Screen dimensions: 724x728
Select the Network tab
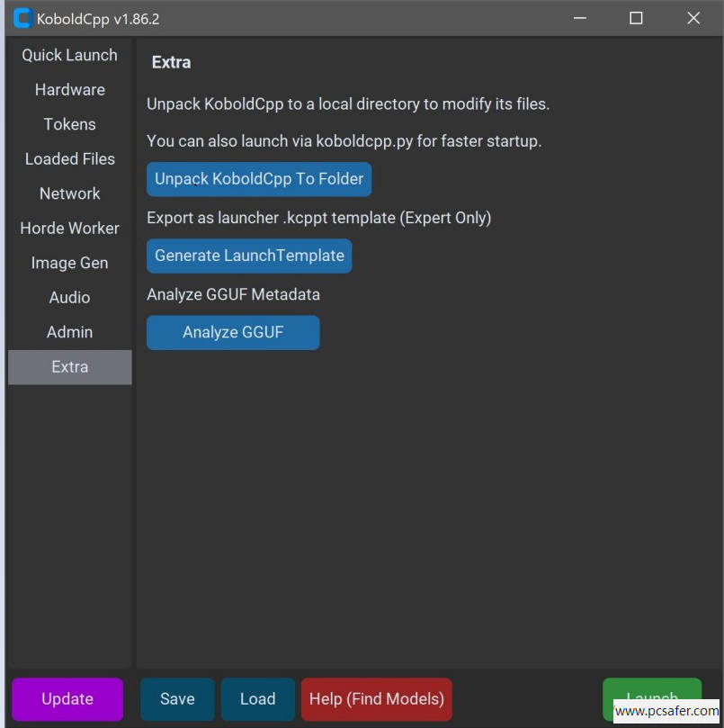69,193
